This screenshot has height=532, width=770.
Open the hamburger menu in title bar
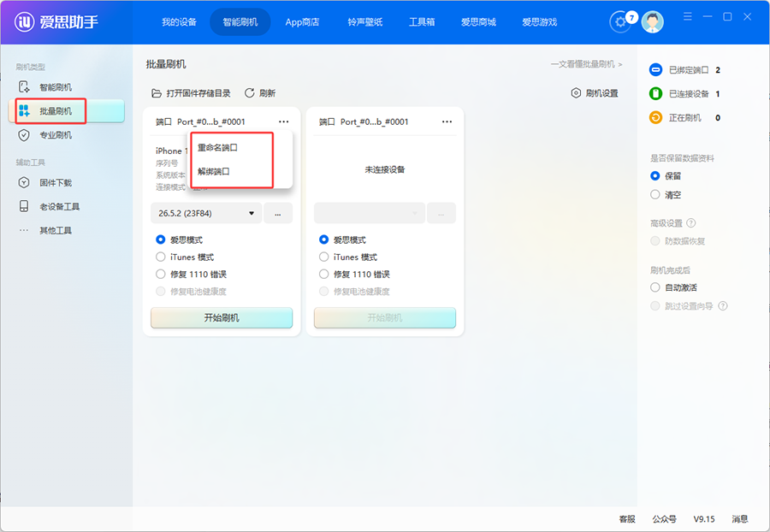click(x=688, y=17)
